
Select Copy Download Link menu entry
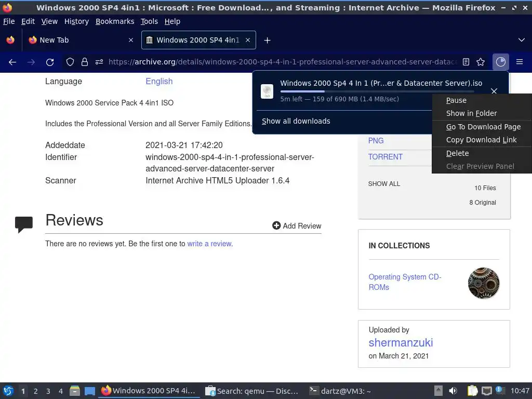point(482,140)
